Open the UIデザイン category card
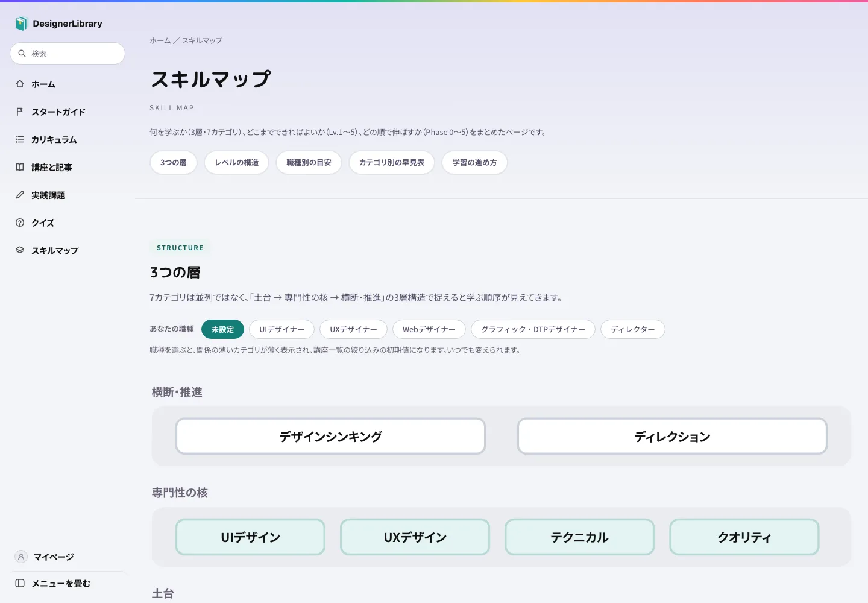This screenshot has width=868, height=603. coord(250,537)
